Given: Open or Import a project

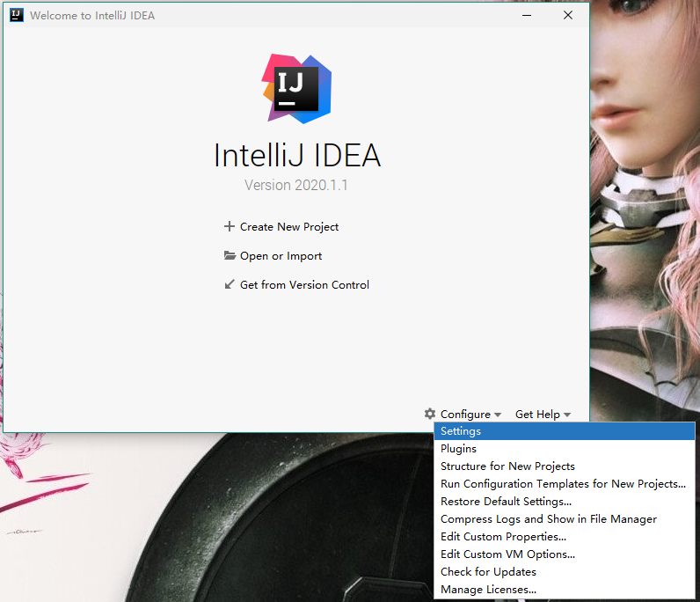Looking at the screenshot, I should coord(281,256).
